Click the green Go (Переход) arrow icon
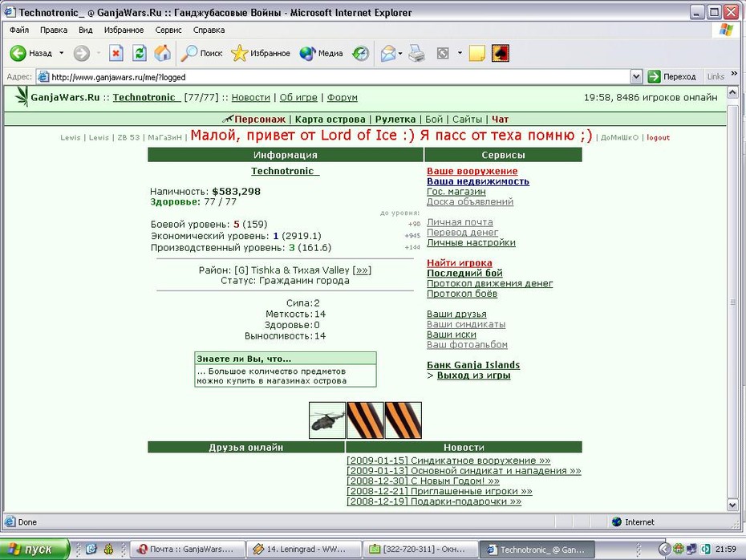This screenshot has height=560, width=746. coord(655,76)
